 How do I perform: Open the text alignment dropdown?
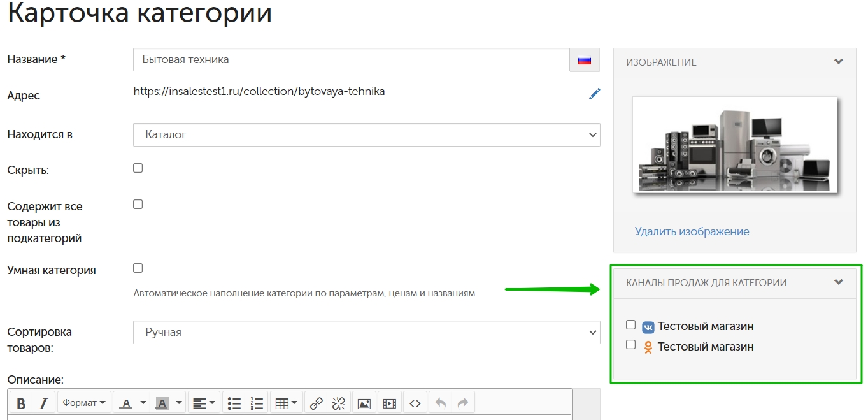point(204,403)
